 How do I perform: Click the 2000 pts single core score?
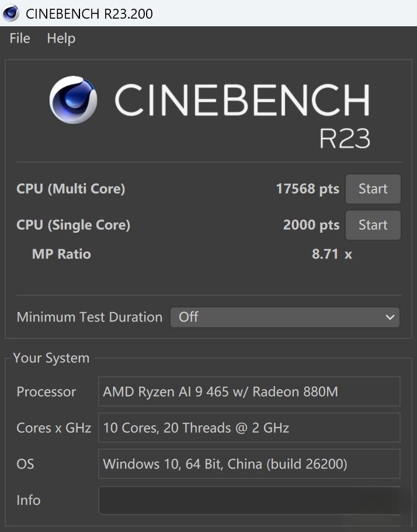click(x=311, y=225)
